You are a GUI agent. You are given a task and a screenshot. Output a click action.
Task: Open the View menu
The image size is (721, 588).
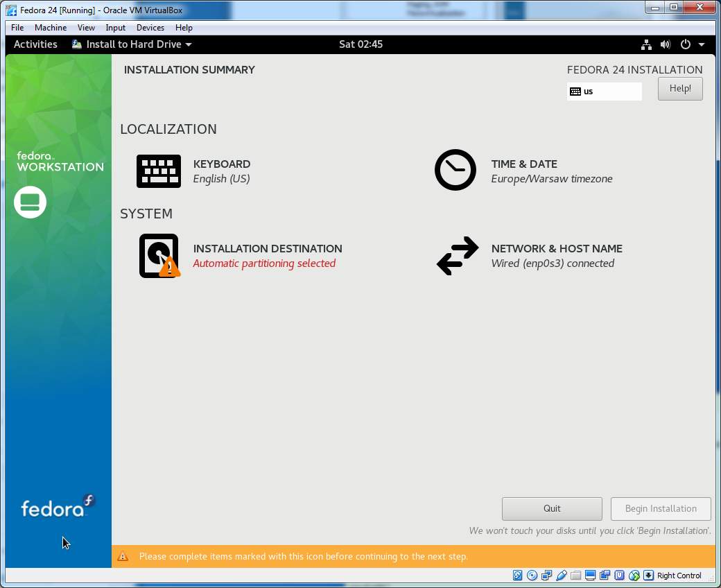(x=86, y=28)
